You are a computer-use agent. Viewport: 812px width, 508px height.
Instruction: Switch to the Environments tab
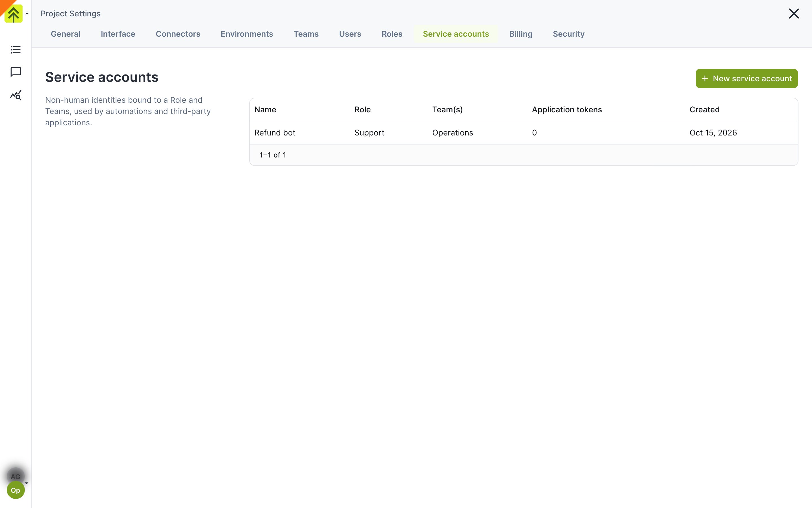pos(247,34)
